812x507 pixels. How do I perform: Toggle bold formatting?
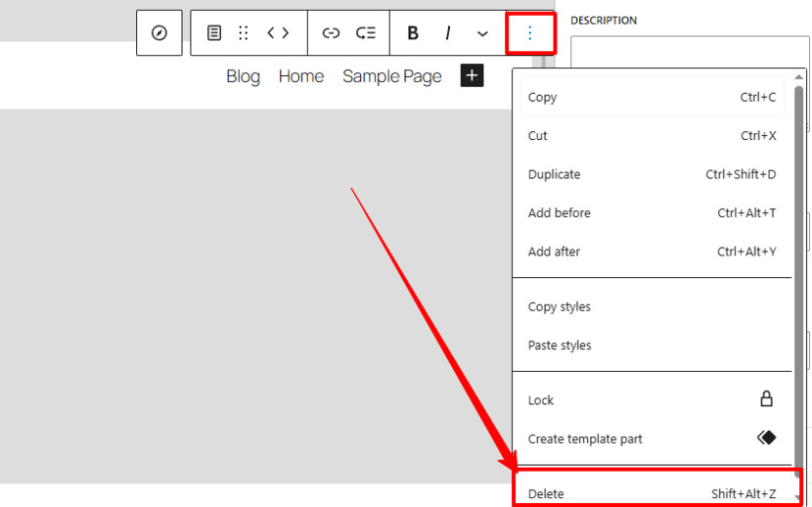pyautogui.click(x=413, y=33)
